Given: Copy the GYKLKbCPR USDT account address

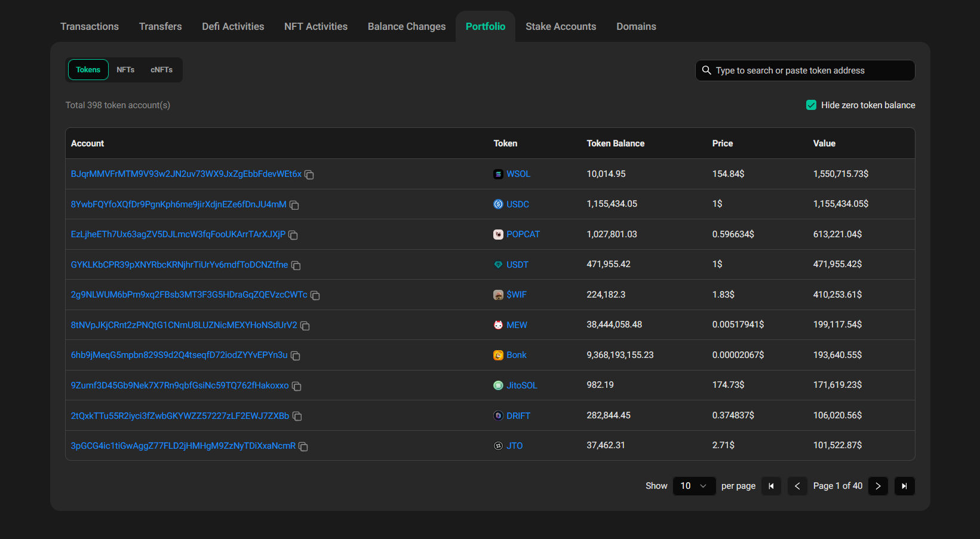Looking at the screenshot, I should point(296,265).
